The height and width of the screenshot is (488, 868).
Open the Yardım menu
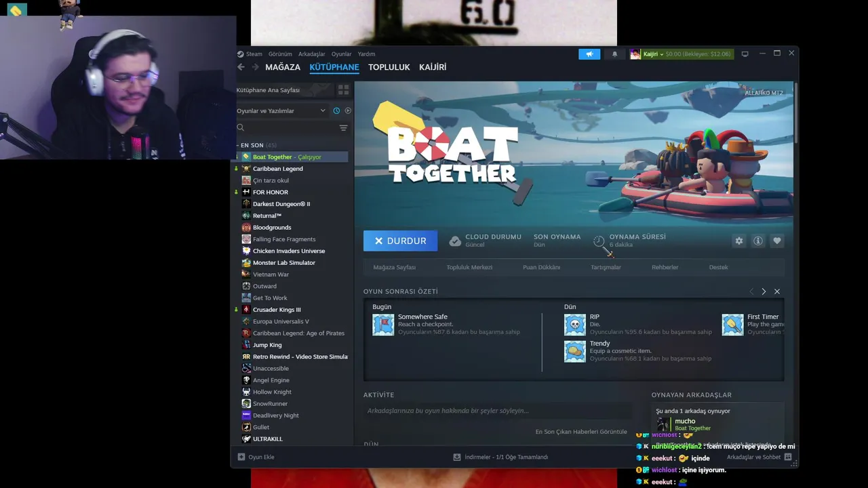(x=366, y=54)
